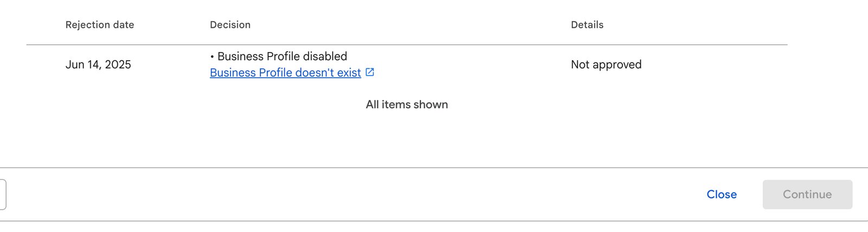Click the bullet before Business Profile disabled
Viewport: 868px width, 232px height.
click(212, 57)
